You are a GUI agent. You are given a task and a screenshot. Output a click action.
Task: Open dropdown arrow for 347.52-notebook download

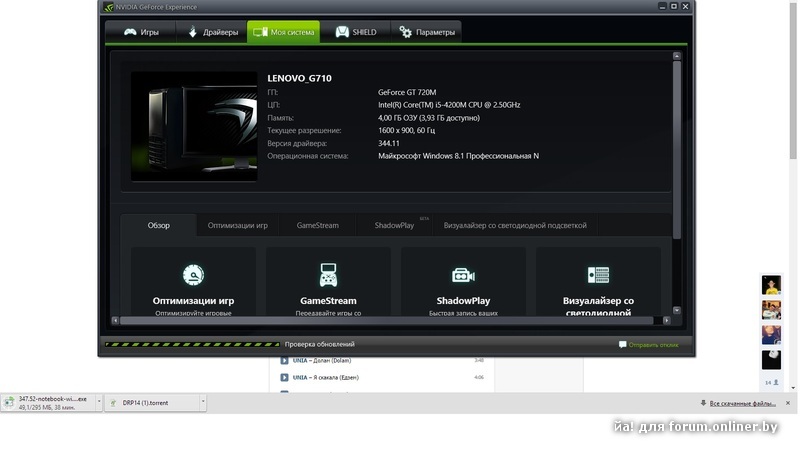coord(98,402)
